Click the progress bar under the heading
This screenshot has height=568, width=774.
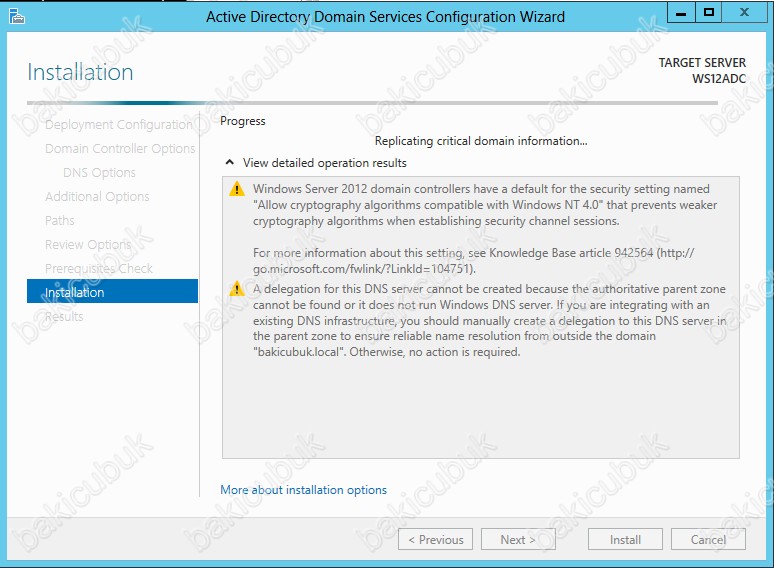[x=372, y=103]
